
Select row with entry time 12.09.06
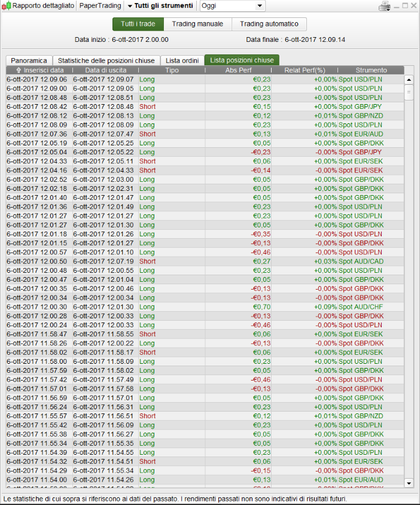(205, 80)
